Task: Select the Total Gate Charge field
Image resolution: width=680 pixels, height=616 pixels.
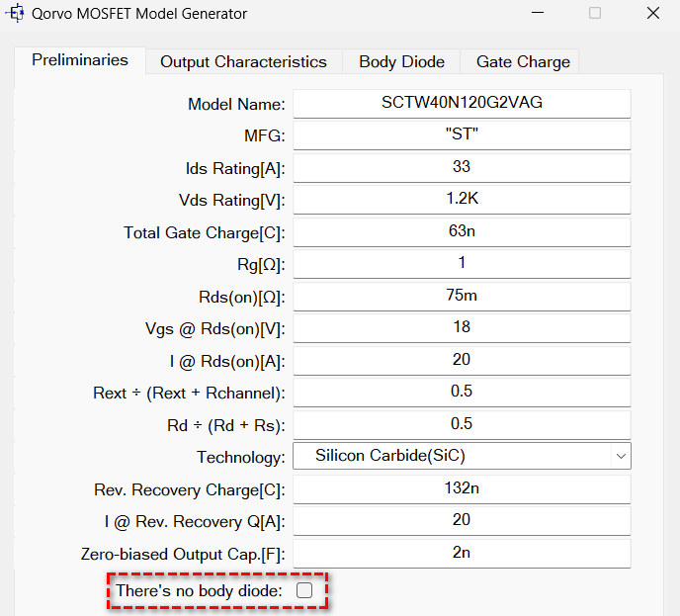Action: pos(462,231)
